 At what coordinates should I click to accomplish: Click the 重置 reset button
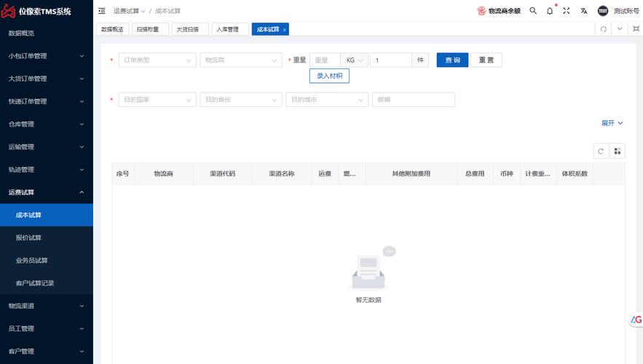coord(486,60)
